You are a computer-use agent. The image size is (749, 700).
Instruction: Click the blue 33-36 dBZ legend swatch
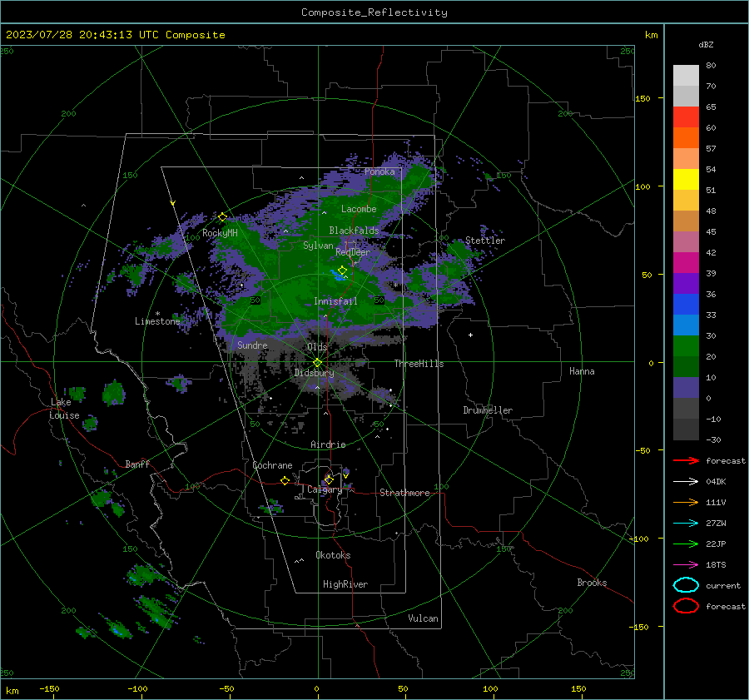[686, 304]
